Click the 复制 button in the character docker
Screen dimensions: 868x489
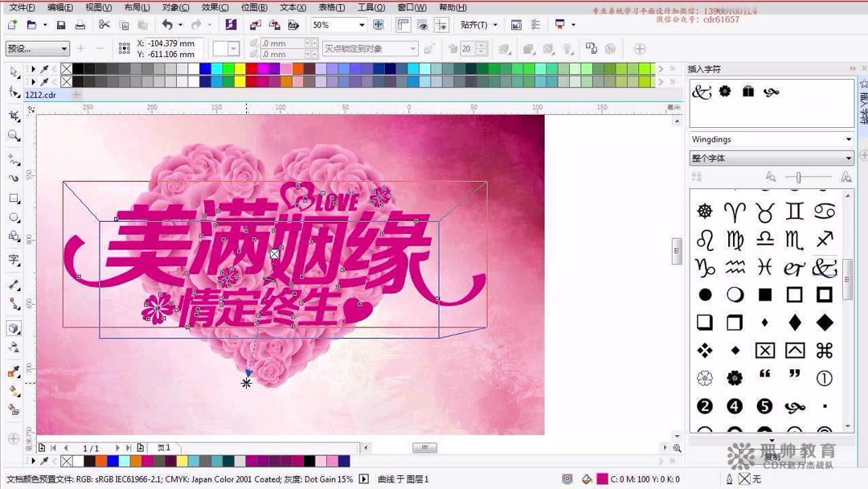(772, 456)
